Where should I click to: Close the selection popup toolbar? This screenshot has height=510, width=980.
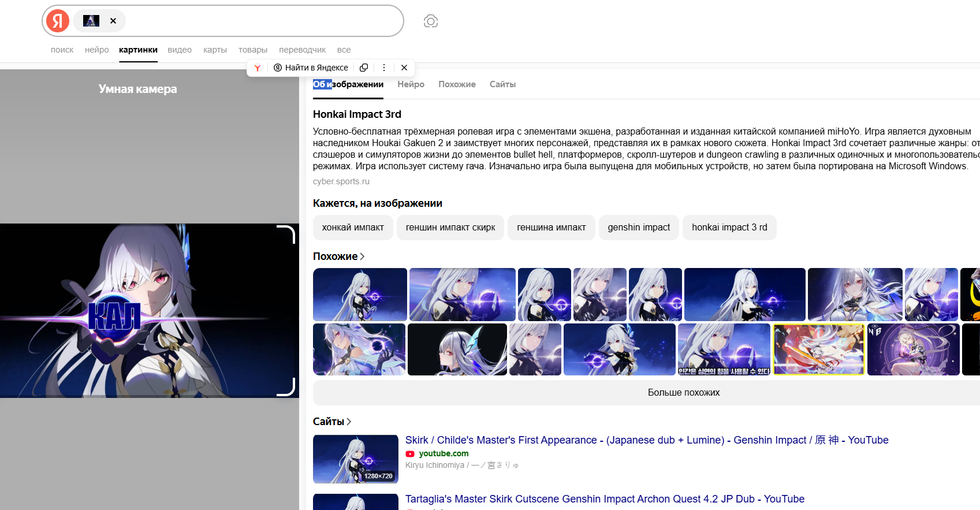pyautogui.click(x=404, y=68)
